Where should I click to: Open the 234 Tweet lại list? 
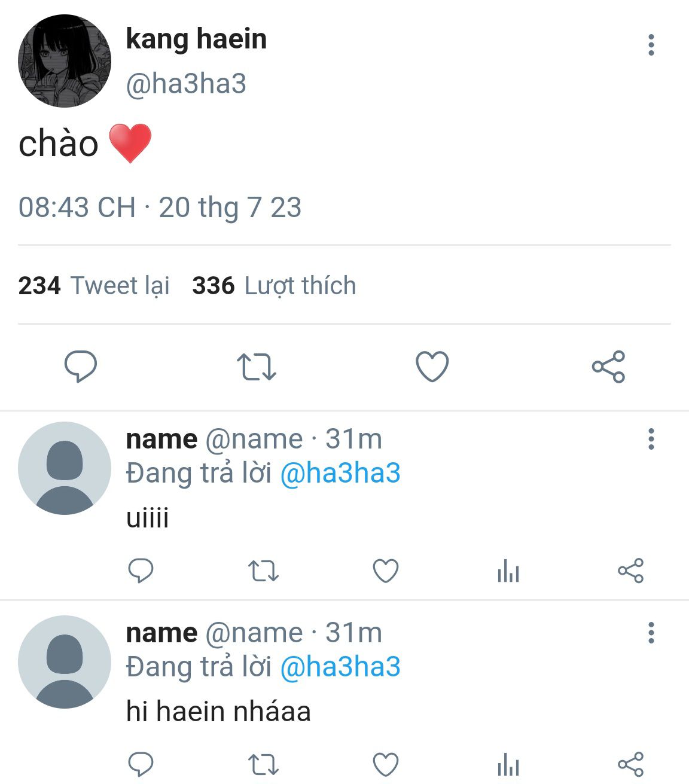(x=94, y=286)
